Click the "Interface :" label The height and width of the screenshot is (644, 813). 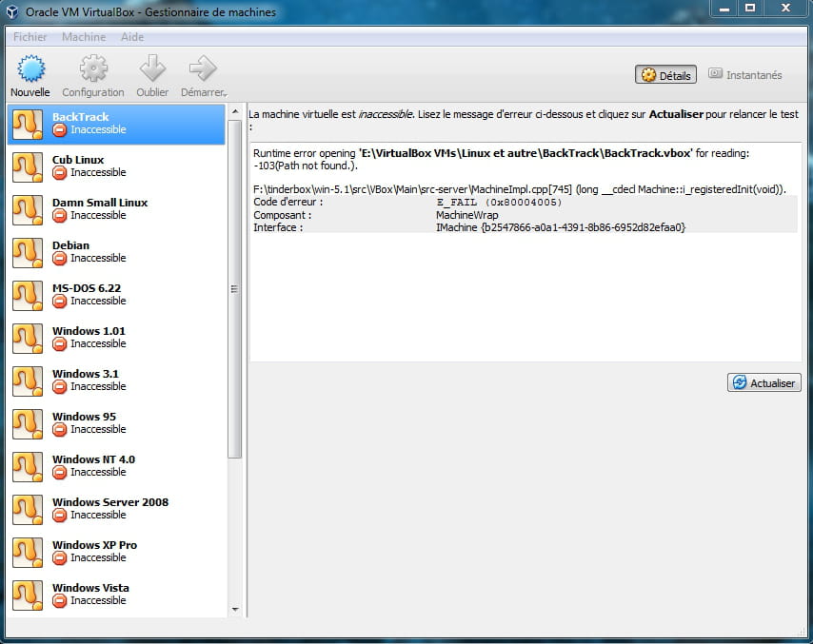[x=278, y=227]
